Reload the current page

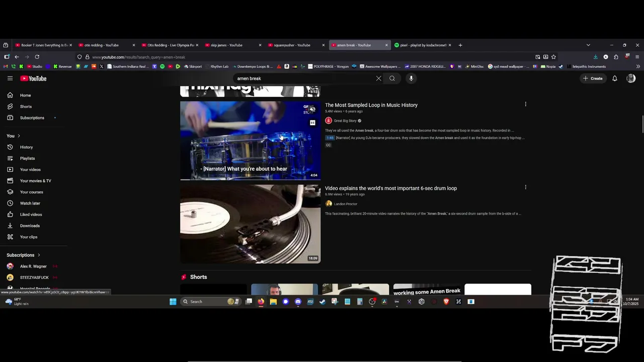point(37,57)
